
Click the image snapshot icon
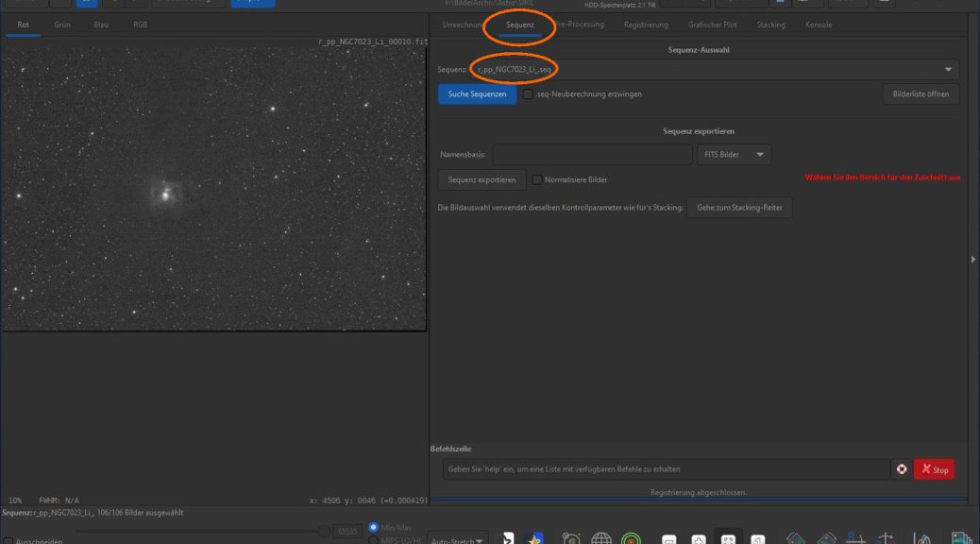click(959, 537)
